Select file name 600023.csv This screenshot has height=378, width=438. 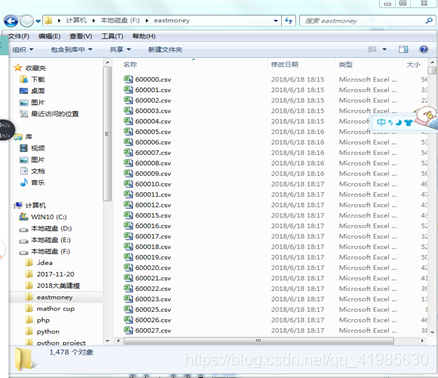pyautogui.click(x=153, y=299)
